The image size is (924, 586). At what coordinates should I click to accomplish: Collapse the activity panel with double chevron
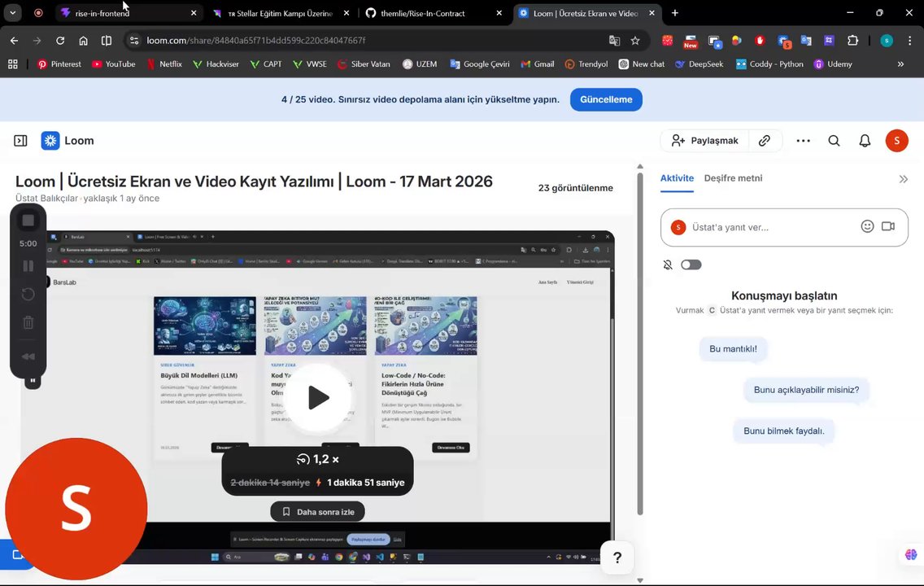903,179
